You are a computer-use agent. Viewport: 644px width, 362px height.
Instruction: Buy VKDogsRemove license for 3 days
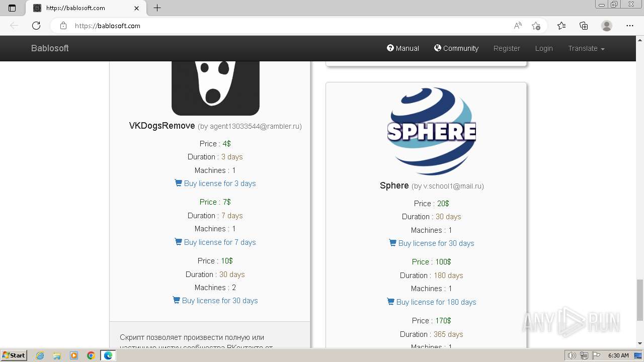215,184
